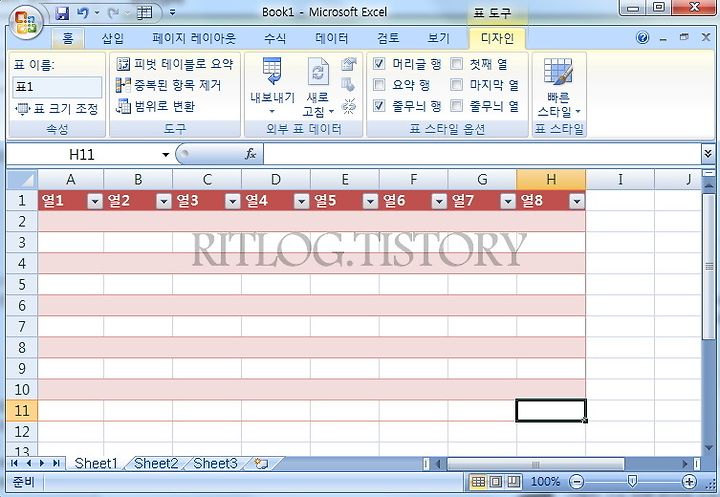This screenshot has width=720, height=497.
Task: Open filter dropdown for 열6
Action: (439, 201)
